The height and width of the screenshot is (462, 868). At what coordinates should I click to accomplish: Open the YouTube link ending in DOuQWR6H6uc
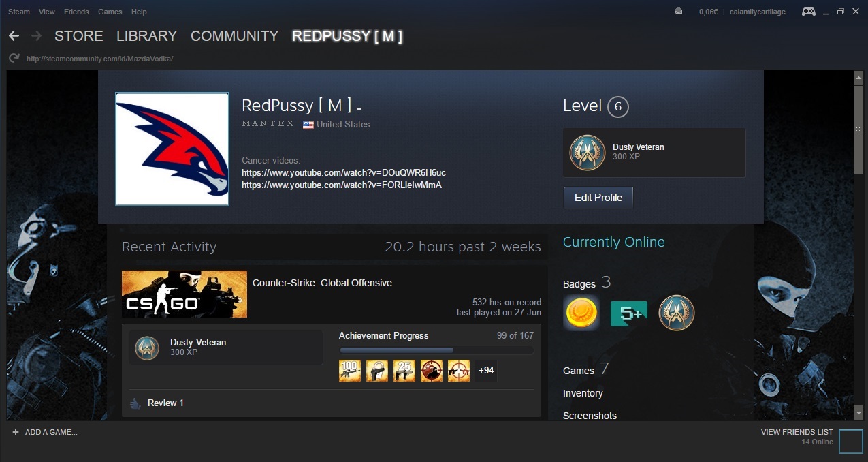point(344,173)
